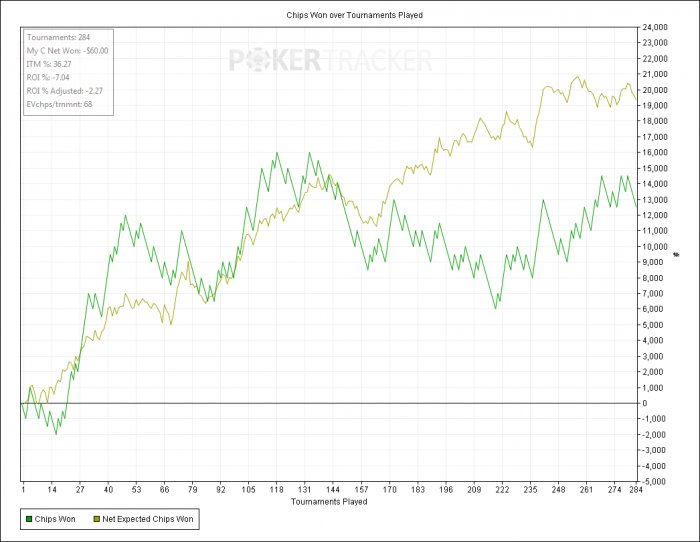Click the My C Net Won: -$60.00 line
This screenshot has height=542, width=700.
tap(67, 51)
